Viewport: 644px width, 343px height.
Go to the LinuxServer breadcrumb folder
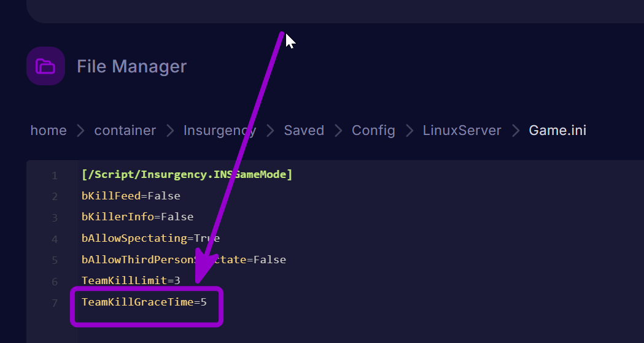(x=462, y=131)
